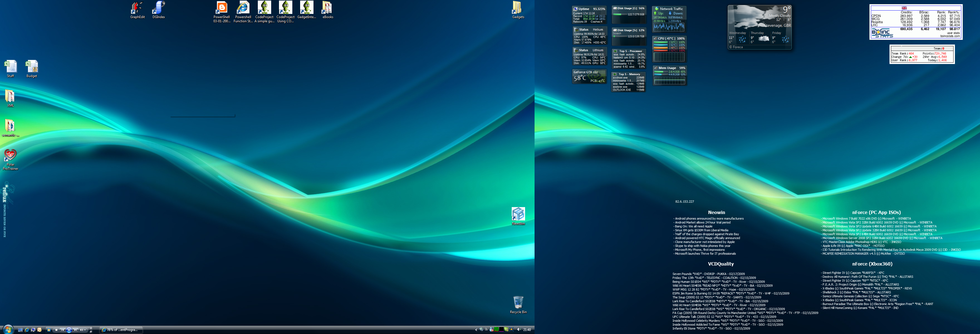Skip to next track in media toolbar
This screenshot has width=980, height=334.
pos(76,330)
